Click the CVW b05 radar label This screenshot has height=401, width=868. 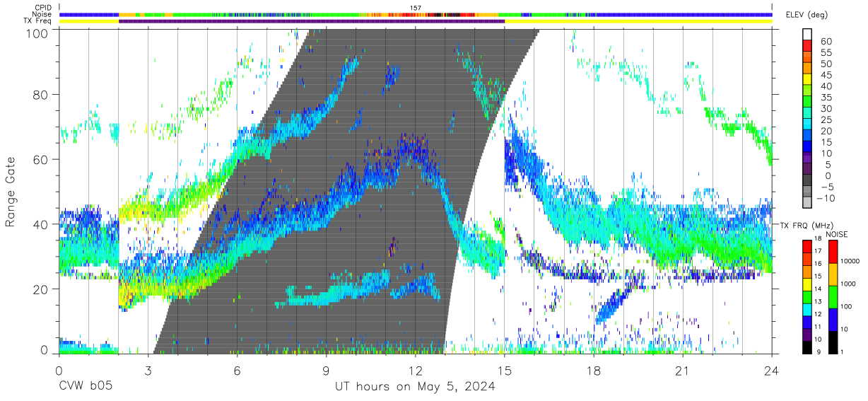(x=85, y=387)
